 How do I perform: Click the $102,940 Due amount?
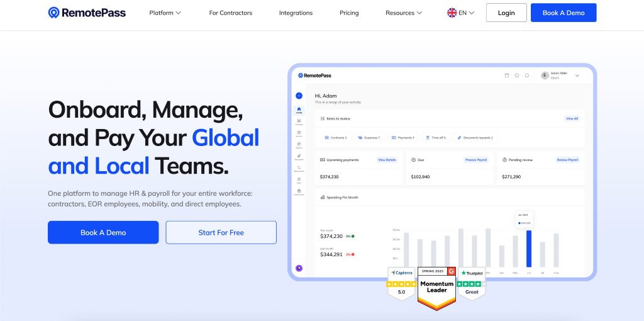point(420,177)
